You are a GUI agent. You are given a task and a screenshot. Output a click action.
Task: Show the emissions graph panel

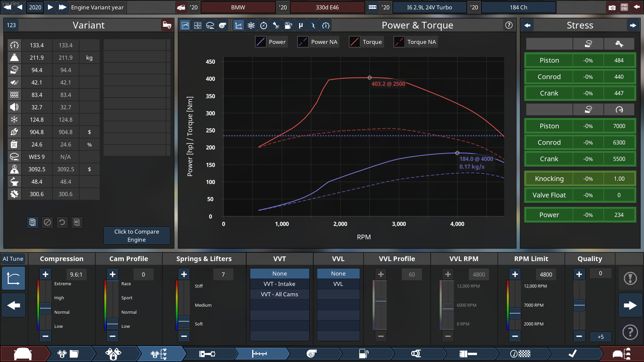[x=210, y=25]
